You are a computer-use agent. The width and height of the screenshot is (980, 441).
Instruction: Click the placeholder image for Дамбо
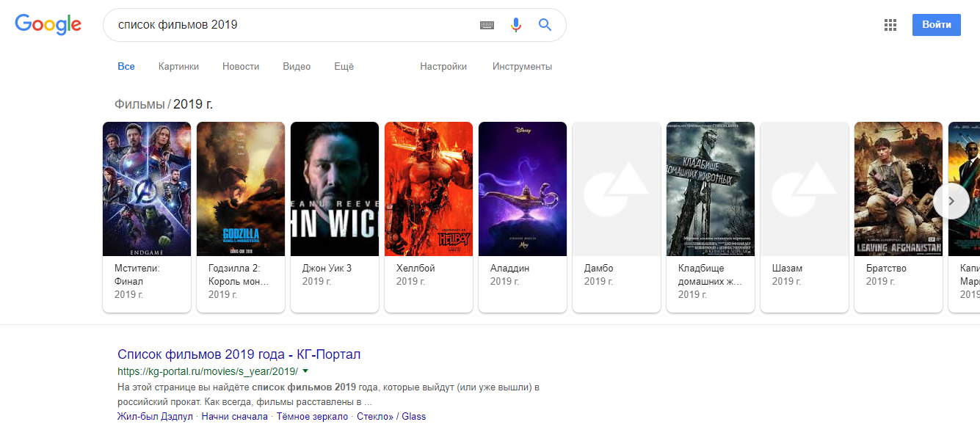click(x=617, y=189)
